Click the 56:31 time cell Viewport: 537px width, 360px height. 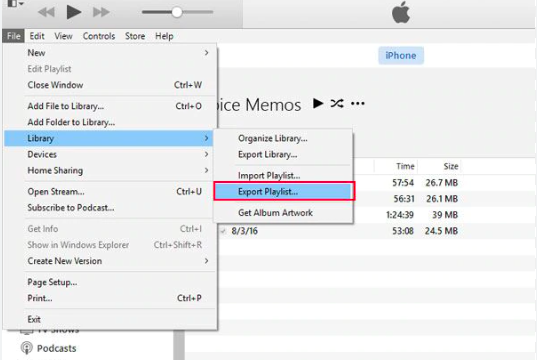pos(403,199)
